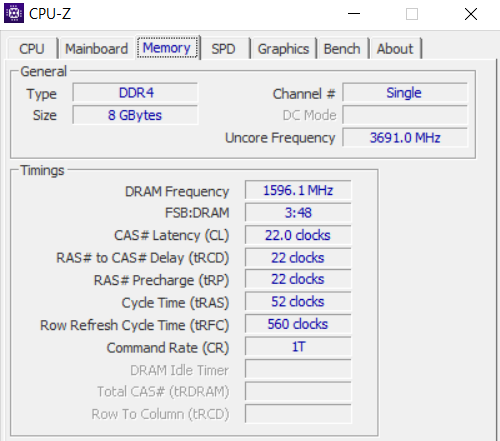
Task: Click the General group heading
Action: (x=44, y=71)
